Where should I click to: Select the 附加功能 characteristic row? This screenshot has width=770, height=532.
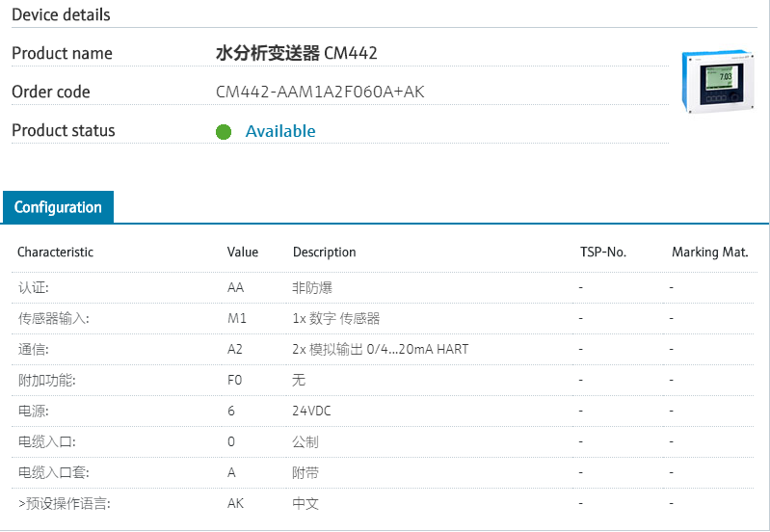click(46, 380)
